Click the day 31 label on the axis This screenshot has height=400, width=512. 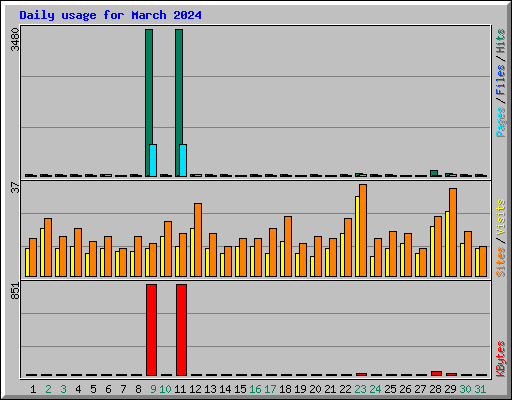pos(480,389)
